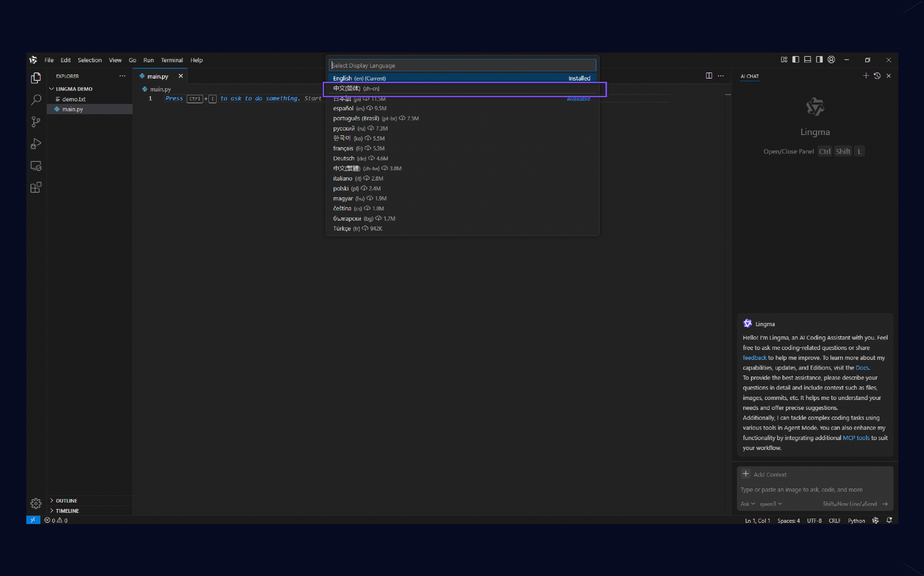Toggle the primary side bar visibility
924x576 pixels.
(795, 59)
